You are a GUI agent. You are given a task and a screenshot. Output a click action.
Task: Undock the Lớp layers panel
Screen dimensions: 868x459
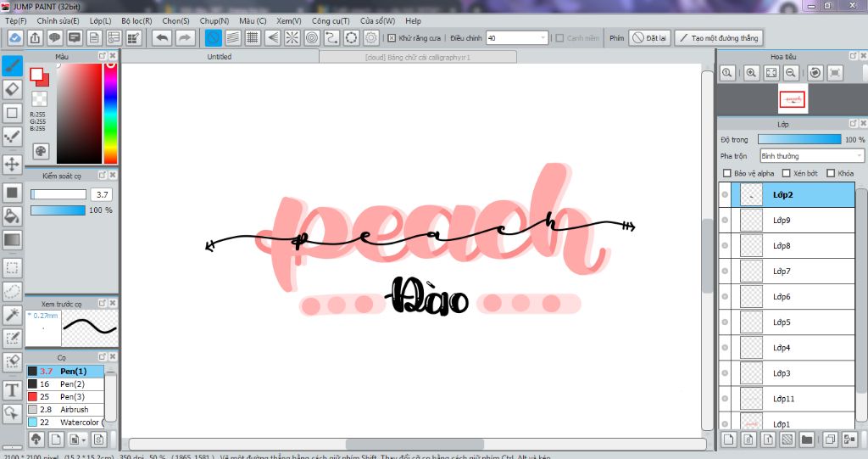[x=853, y=124]
